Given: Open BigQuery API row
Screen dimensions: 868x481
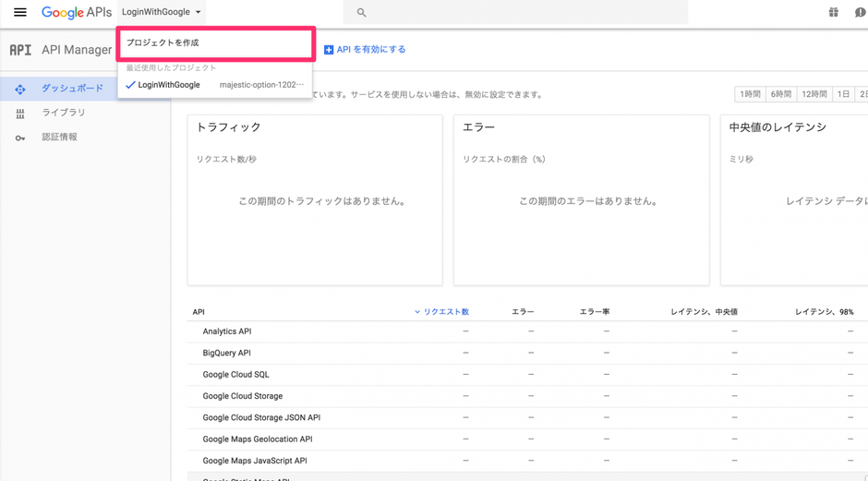Looking at the screenshot, I should pyautogui.click(x=527, y=354).
